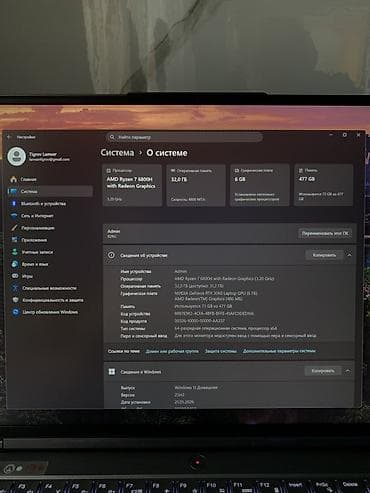Select NVIDIA GeForce RTX graphics card text
Viewport: 370px width, 493px height.
pos(216,293)
